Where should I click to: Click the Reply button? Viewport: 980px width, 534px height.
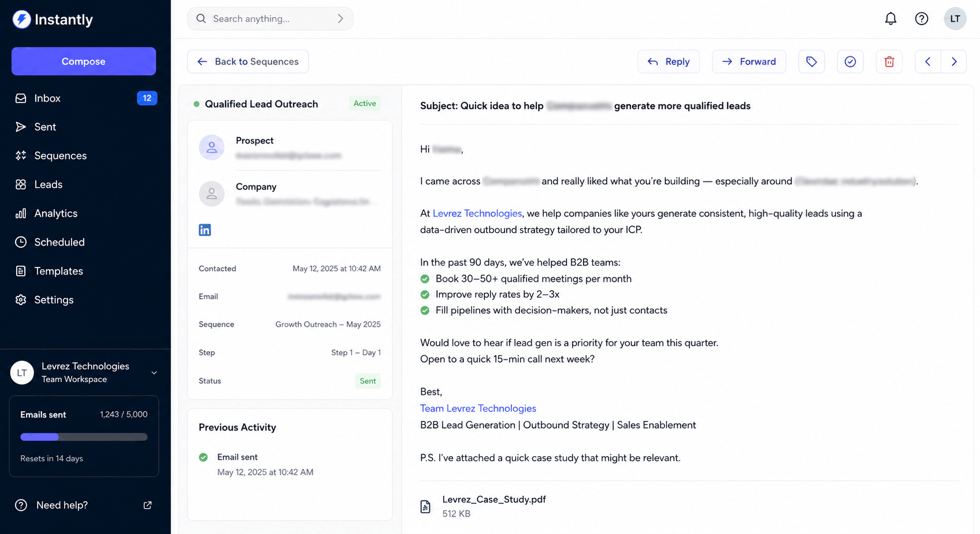668,62
